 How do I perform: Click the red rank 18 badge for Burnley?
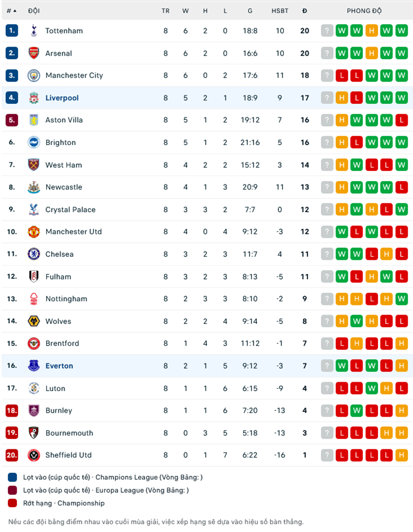(12, 410)
